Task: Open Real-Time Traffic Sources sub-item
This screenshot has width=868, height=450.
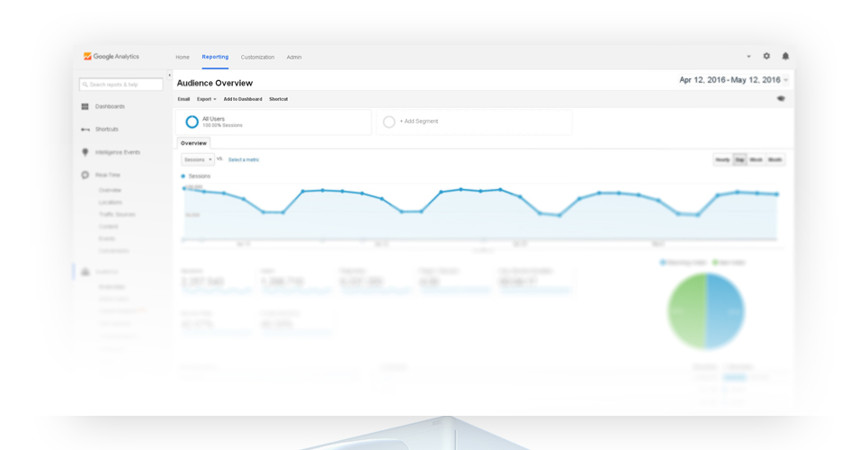Action: [117, 214]
